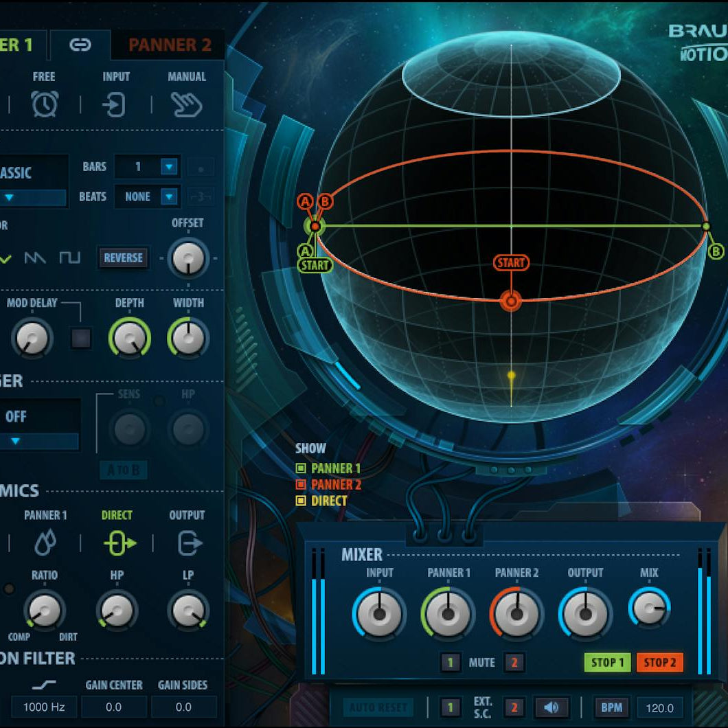Click the link icon between Panner tabs
Image resolution: width=728 pixels, height=728 pixels.
tap(80, 45)
